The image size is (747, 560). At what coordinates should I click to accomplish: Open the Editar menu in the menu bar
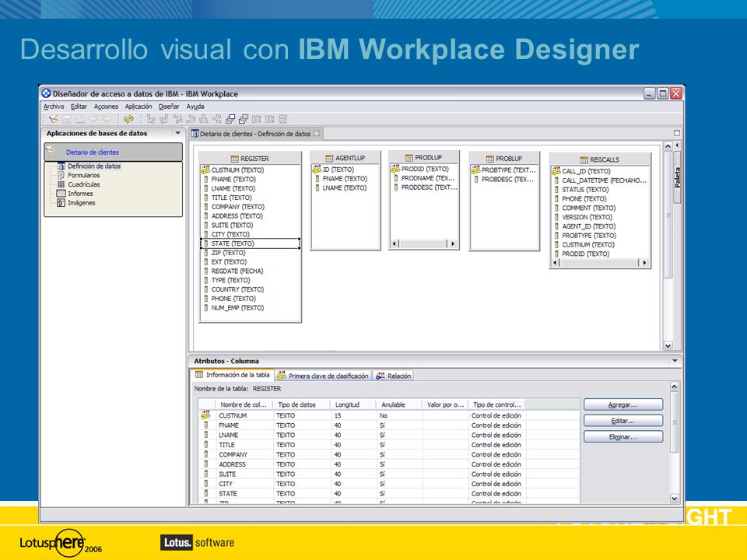point(79,107)
